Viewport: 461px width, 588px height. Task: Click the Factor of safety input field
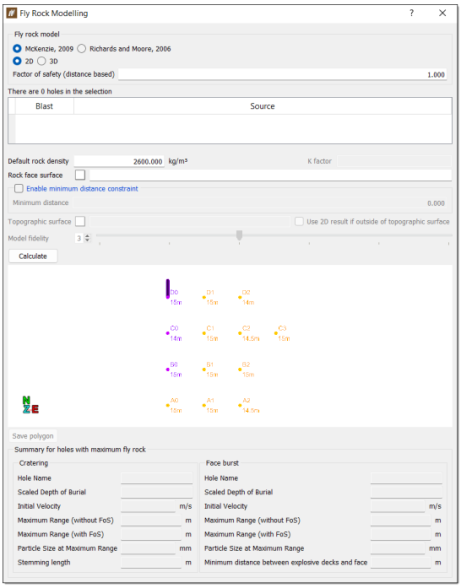[283, 74]
